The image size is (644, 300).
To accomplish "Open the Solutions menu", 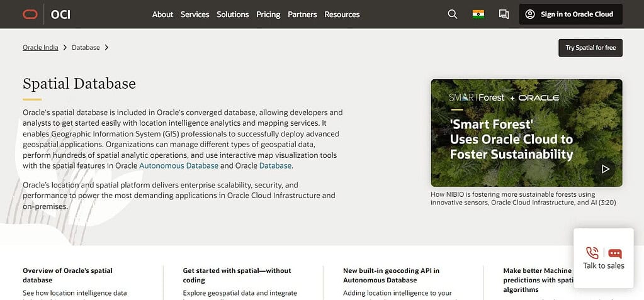I will pos(232,14).
